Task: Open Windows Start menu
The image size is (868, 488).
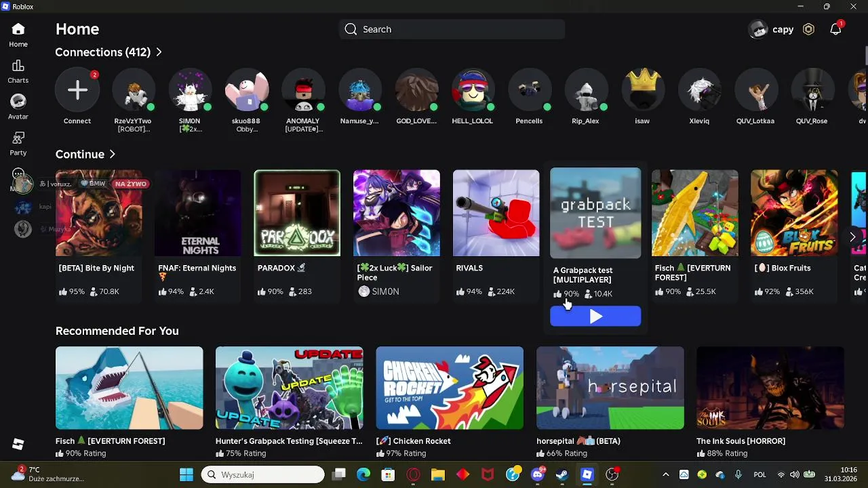Action: click(x=186, y=474)
